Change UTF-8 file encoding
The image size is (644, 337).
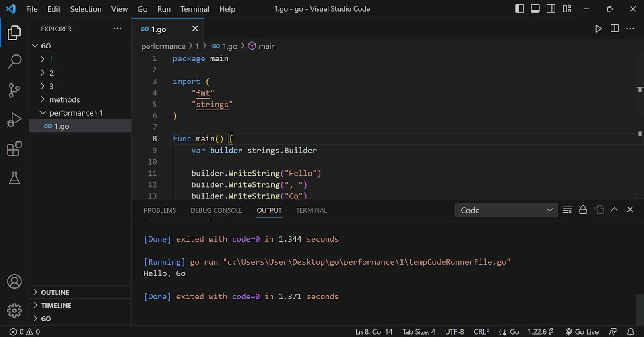point(454,332)
